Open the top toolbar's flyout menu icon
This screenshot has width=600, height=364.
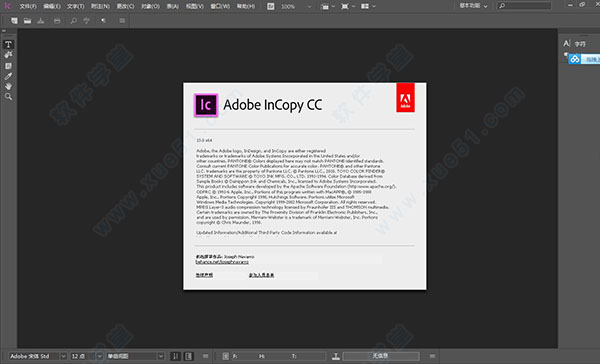pos(122,21)
